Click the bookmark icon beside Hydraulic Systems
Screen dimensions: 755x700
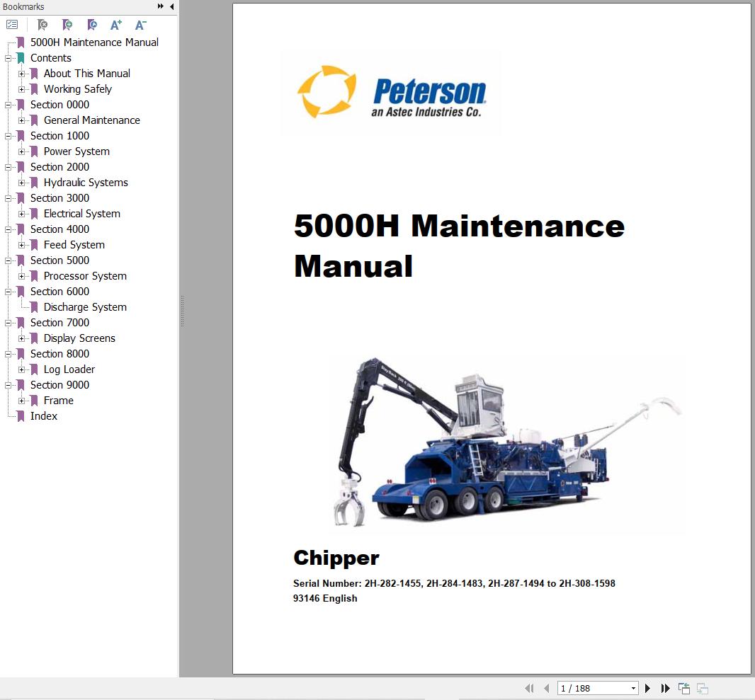click(34, 183)
